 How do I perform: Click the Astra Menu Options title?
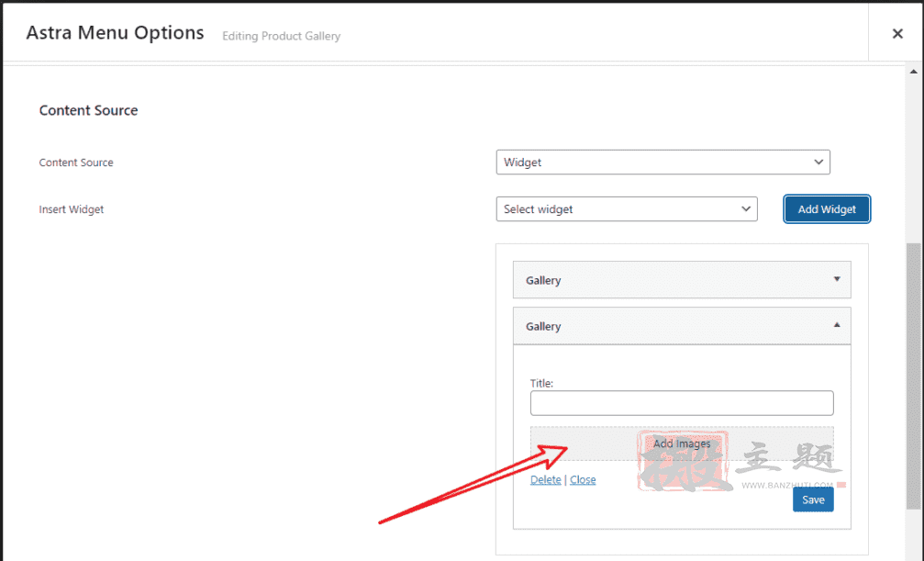[x=115, y=33]
